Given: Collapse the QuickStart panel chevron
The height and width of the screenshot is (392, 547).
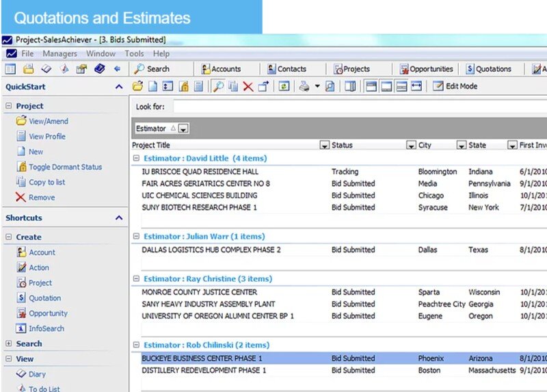Looking at the screenshot, I should [x=119, y=87].
